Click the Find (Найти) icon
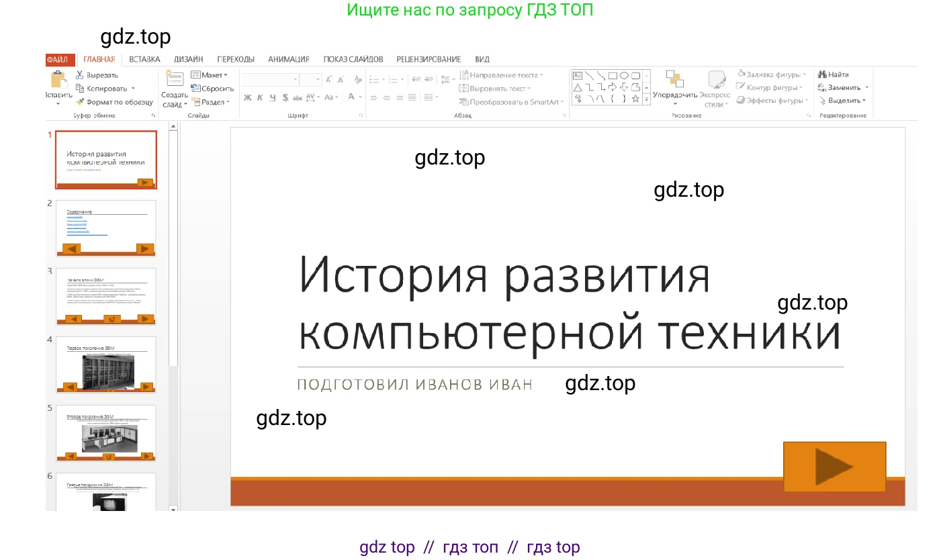941x560 pixels. [822, 74]
